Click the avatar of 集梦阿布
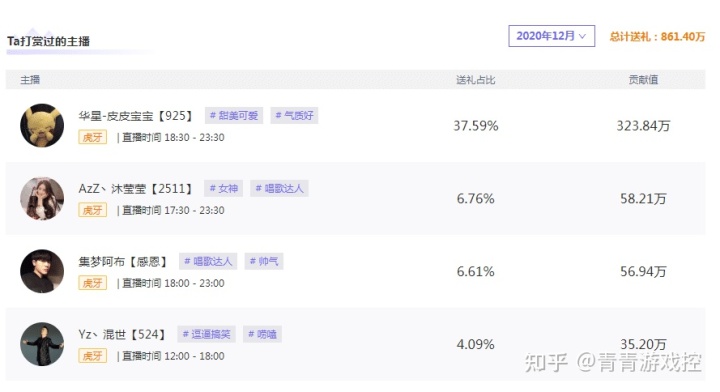The image size is (720, 392). click(x=42, y=271)
